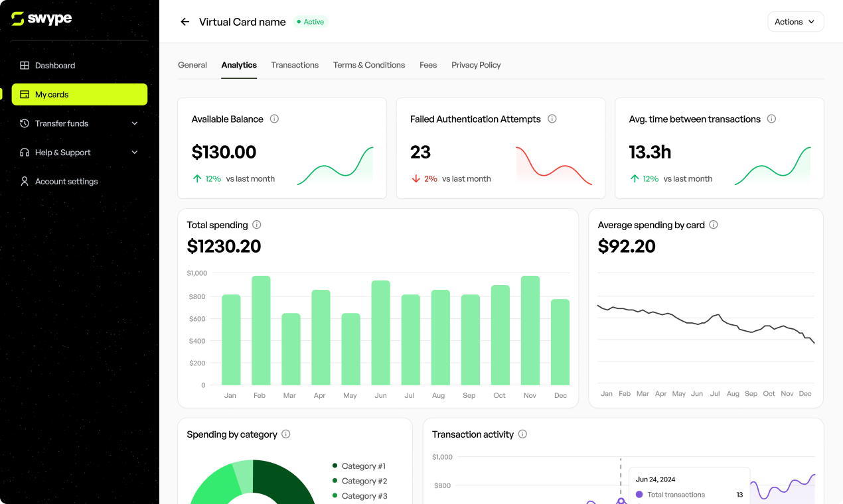Screen dimensions: 843x504
Task: Click the Jun bar in Total spending
Action: point(380,333)
